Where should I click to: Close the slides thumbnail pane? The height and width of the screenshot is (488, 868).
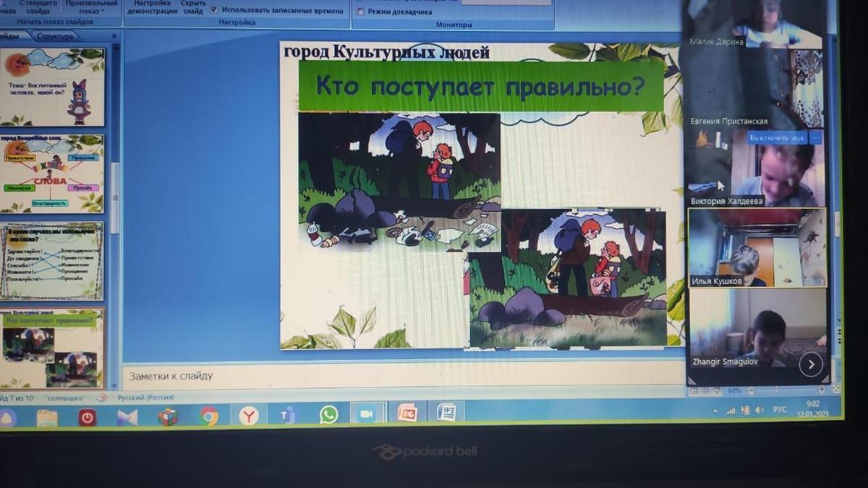[x=114, y=35]
